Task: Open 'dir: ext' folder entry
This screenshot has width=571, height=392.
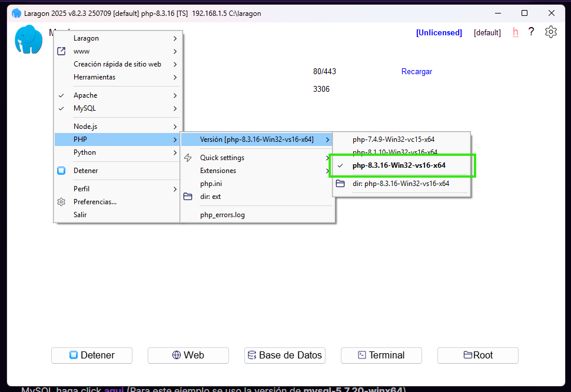Action: coord(210,197)
